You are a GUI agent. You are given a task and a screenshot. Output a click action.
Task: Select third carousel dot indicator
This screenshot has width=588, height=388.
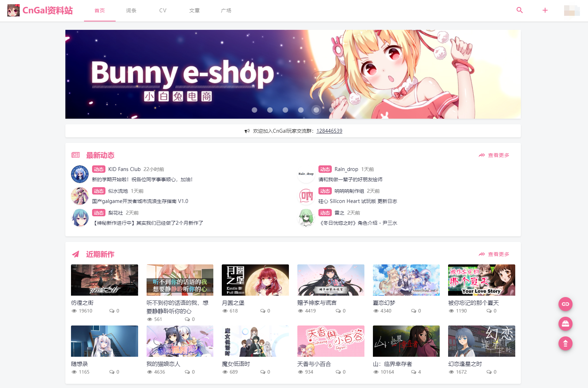point(285,110)
